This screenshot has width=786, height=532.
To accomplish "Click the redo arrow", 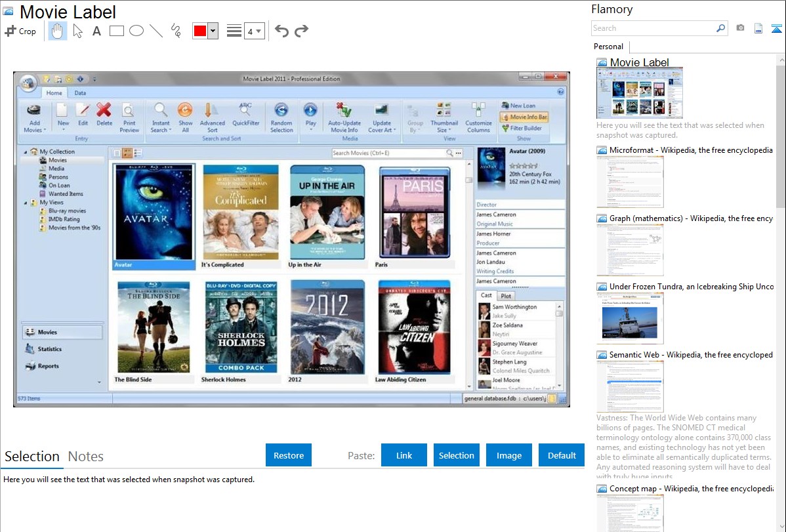I will [301, 31].
